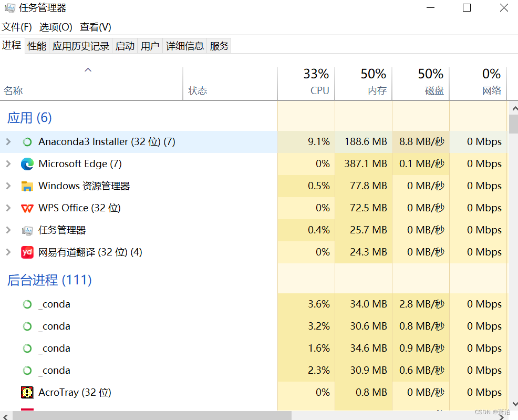Select the WPS Office (32 位) process name
The image size is (518, 420).
click(80, 208)
